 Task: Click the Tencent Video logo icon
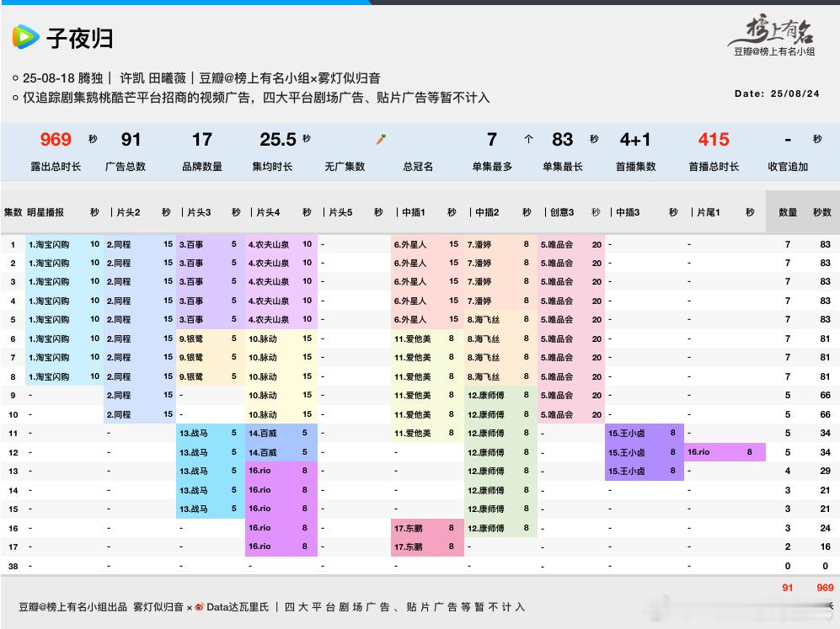click(26, 37)
